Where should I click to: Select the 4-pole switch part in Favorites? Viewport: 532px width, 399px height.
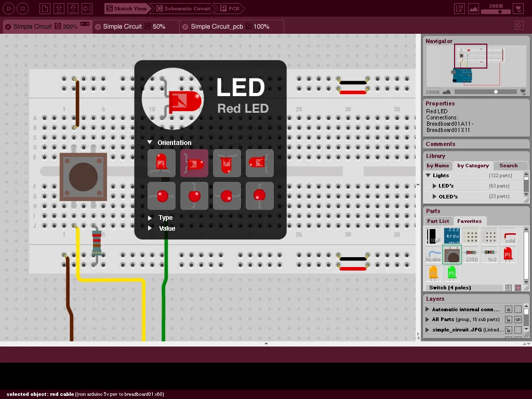tap(452, 255)
